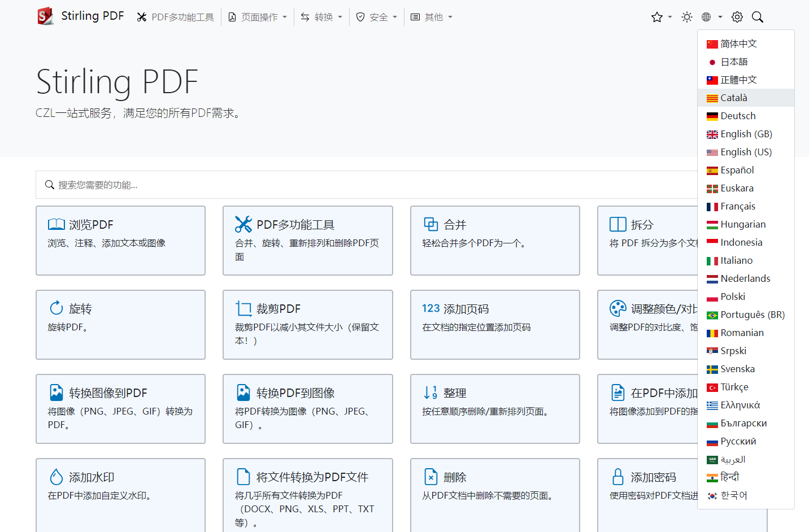Click the 转换PDF到图像 icon
The height and width of the screenshot is (532, 809).
click(243, 393)
